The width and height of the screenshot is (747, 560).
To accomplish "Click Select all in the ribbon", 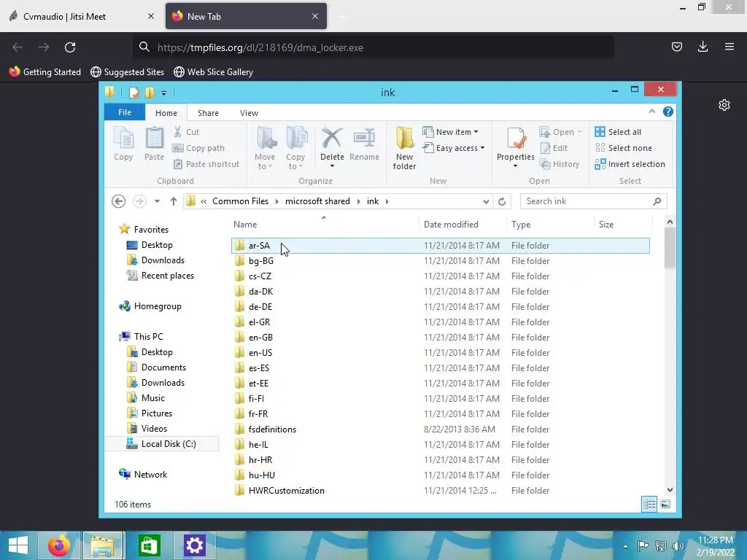I will [x=618, y=132].
